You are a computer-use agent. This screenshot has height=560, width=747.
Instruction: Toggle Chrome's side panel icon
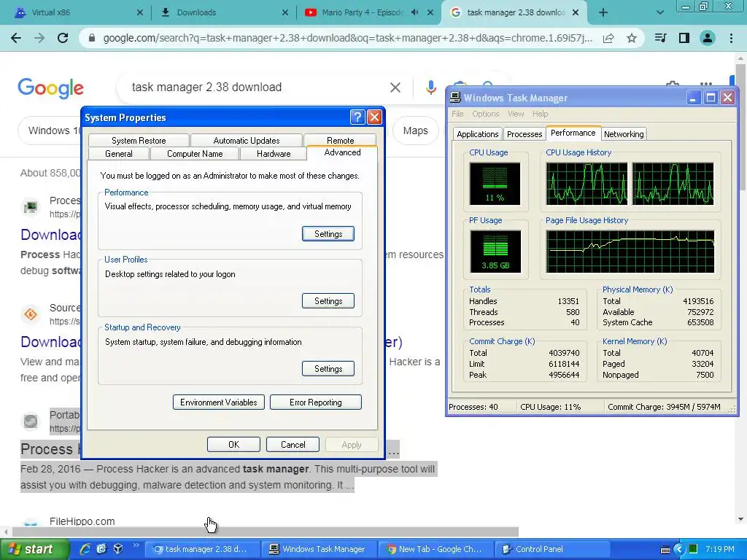[684, 38]
